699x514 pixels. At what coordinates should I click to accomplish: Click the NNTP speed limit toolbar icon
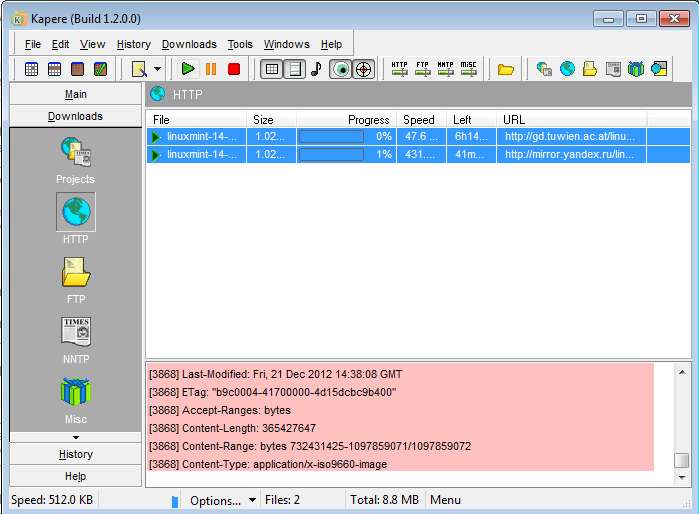click(x=445, y=69)
